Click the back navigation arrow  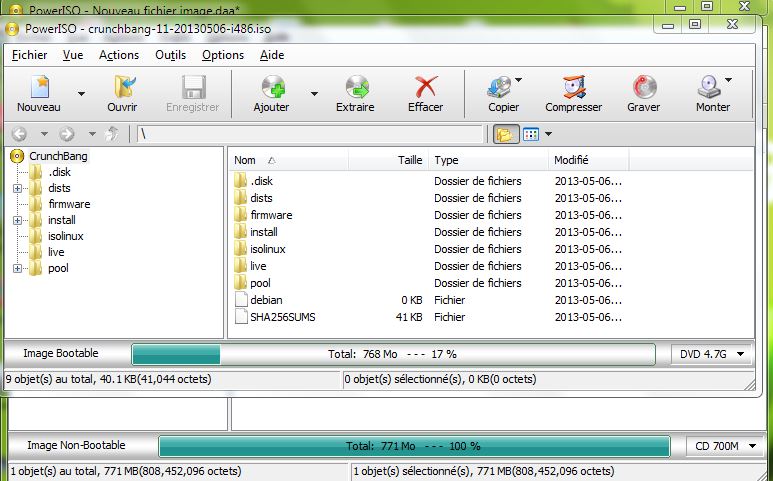click(x=19, y=134)
